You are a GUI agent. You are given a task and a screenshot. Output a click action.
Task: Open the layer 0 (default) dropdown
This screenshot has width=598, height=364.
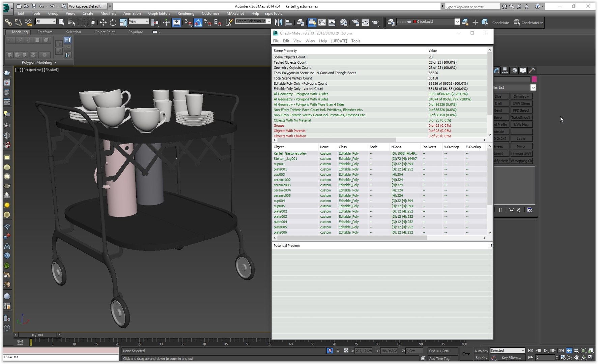[x=457, y=22]
